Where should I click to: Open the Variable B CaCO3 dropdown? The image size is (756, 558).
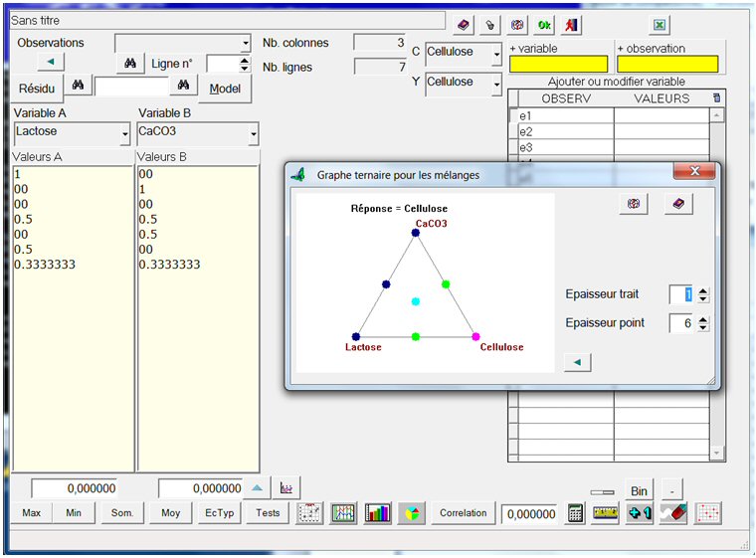click(x=253, y=133)
